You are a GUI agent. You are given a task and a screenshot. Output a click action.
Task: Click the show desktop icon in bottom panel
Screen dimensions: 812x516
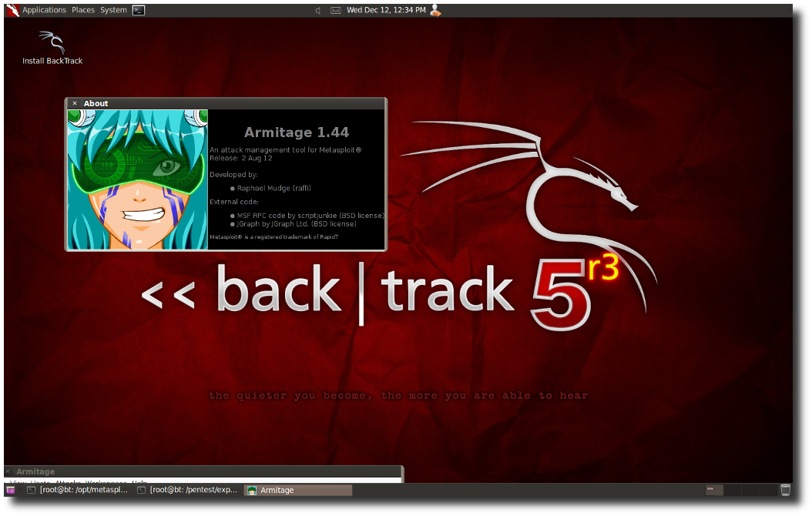[10, 490]
